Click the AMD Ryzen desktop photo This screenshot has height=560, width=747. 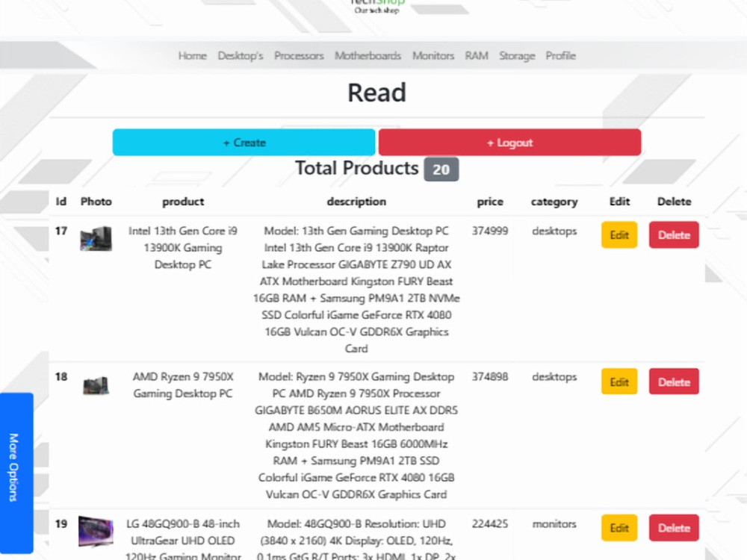coord(96,385)
